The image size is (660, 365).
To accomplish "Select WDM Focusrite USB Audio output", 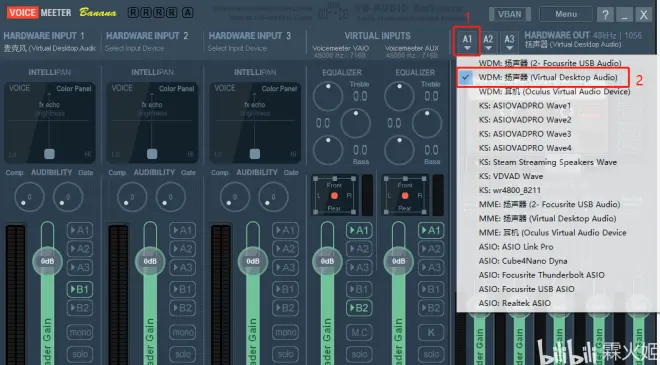I will pyautogui.click(x=550, y=63).
